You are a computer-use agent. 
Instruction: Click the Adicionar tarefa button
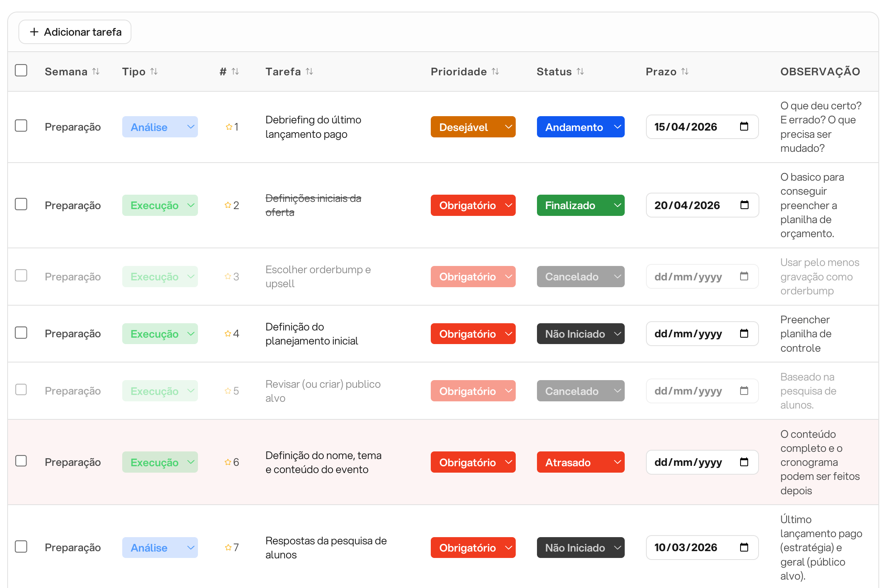click(75, 32)
